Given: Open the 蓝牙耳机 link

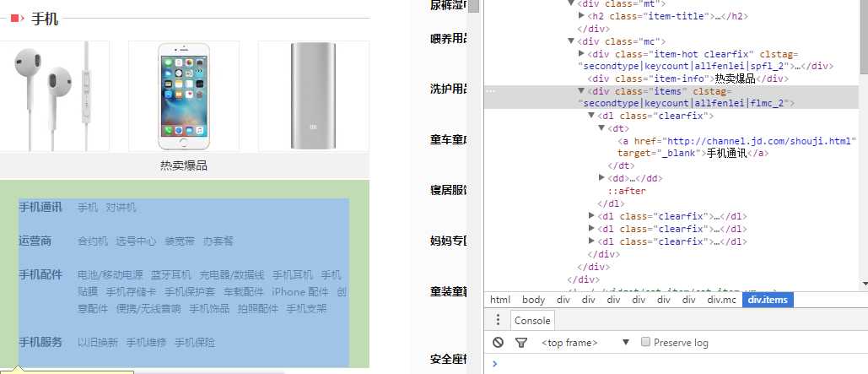Looking at the screenshot, I should tap(171, 275).
